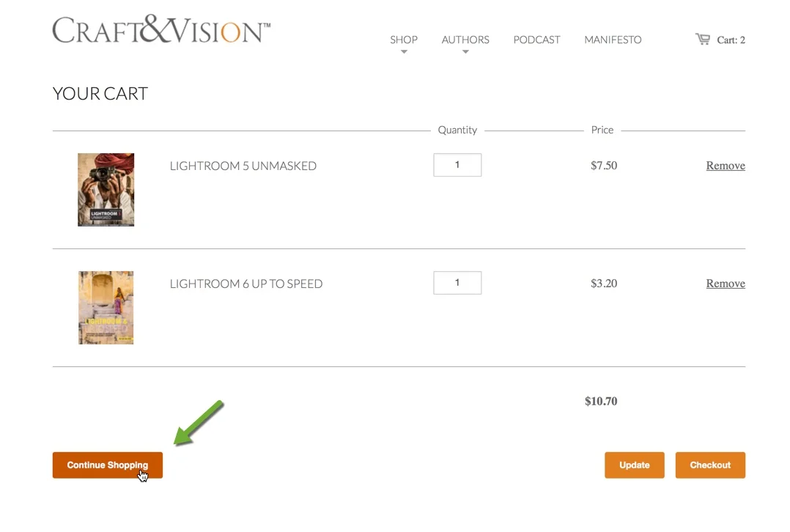
Task: Expand the AUTHORS dropdown arrow
Action: 465,52
